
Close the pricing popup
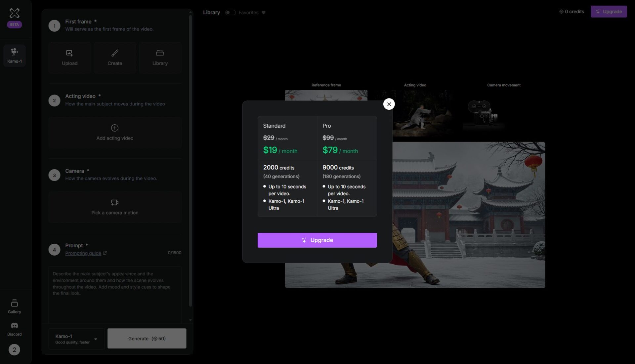(389, 104)
